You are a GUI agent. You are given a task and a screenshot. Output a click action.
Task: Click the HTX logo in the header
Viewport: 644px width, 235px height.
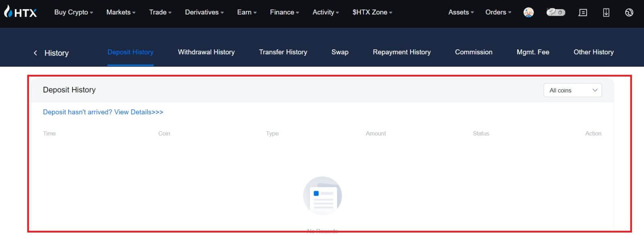[x=20, y=12]
